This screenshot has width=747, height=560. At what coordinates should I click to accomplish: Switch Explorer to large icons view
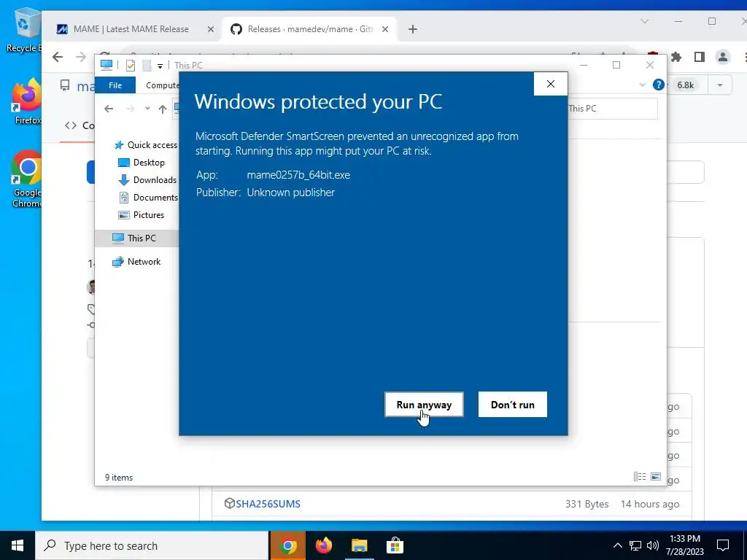tap(656, 476)
